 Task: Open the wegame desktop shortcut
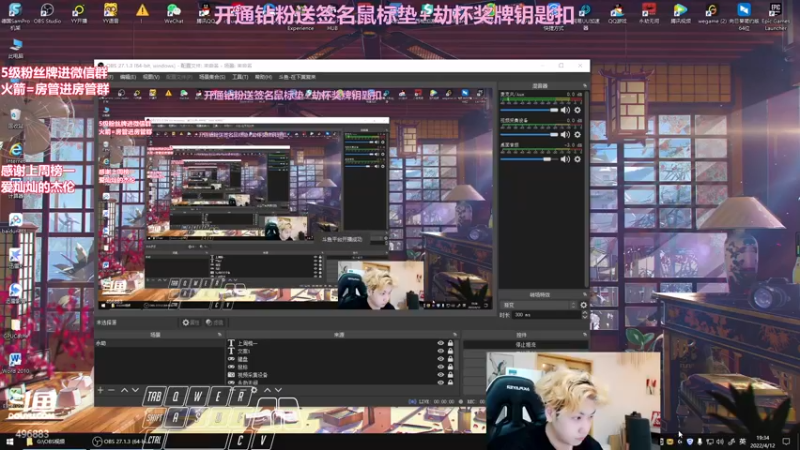click(712, 13)
